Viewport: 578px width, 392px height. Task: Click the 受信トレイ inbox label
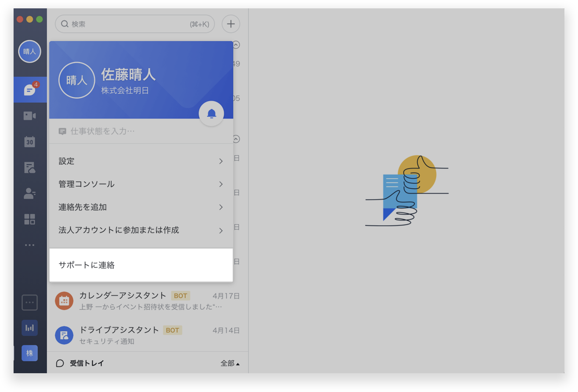pyautogui.click(x=87, y=363)
